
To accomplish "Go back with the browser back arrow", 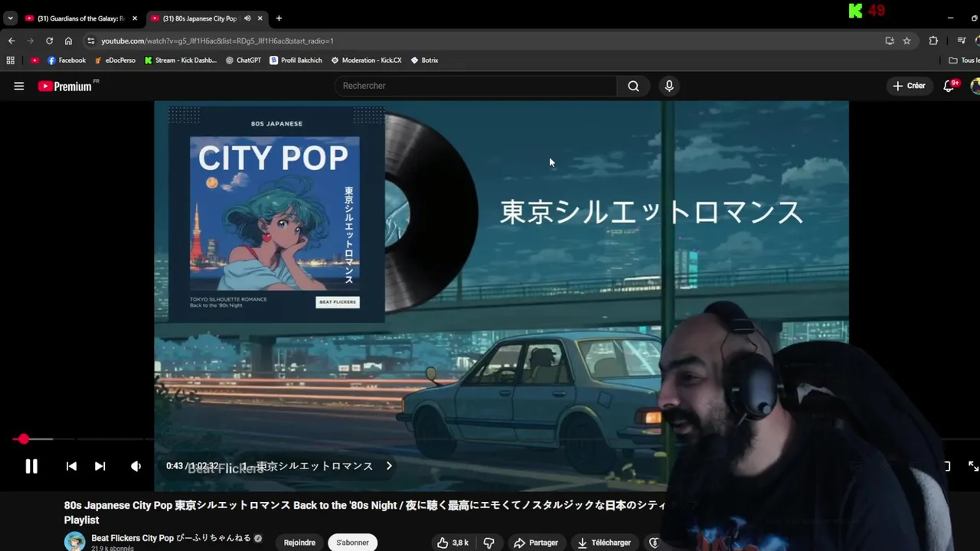I will click(x=11, y=41).
